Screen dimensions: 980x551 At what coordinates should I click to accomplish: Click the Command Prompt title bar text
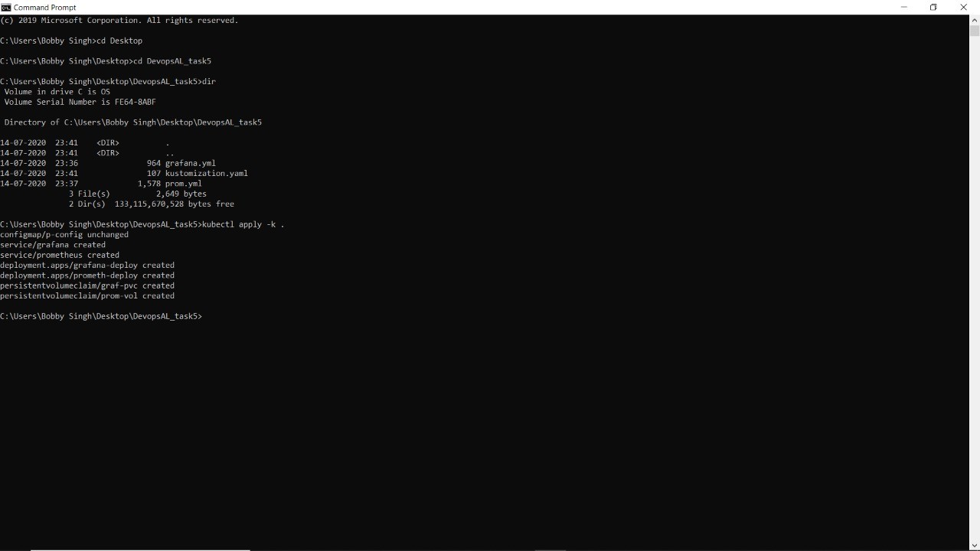tap(44, 7)
